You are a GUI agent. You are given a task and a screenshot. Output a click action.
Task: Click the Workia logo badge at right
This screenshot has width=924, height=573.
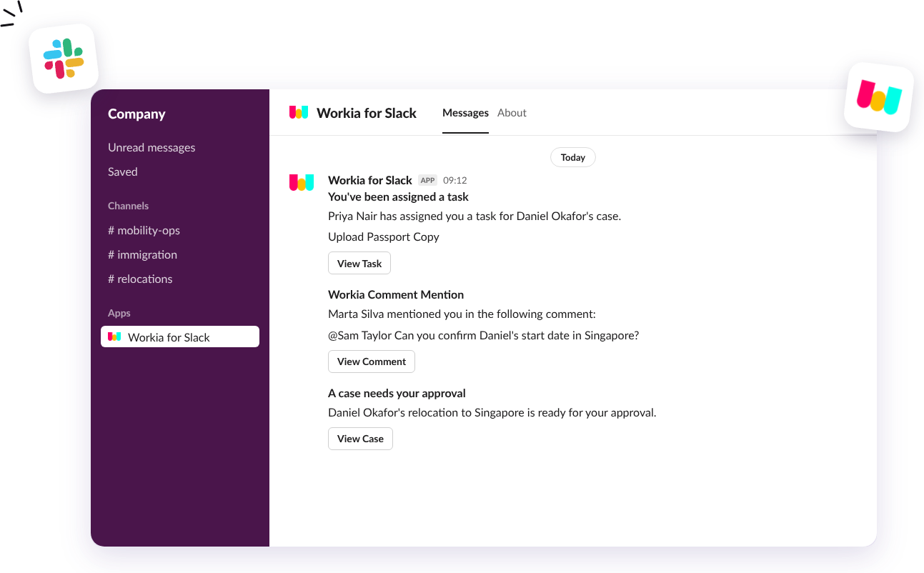point(879,98)
